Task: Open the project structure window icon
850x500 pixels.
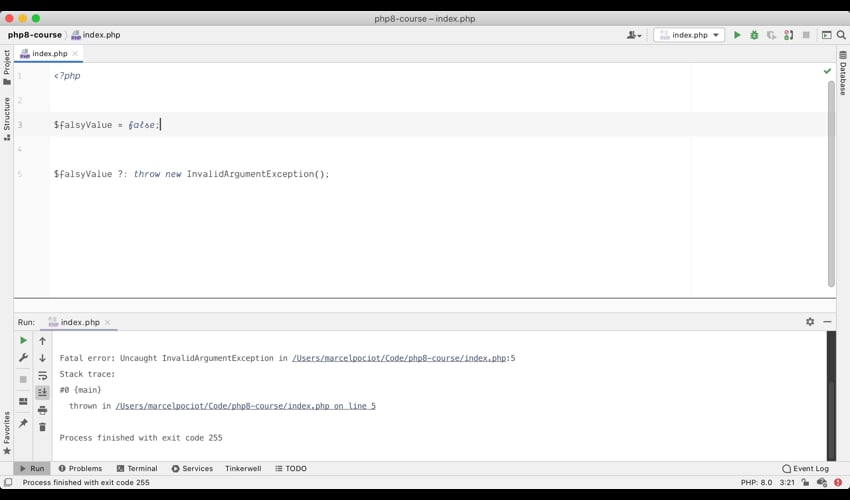Action: coord(827,35)
